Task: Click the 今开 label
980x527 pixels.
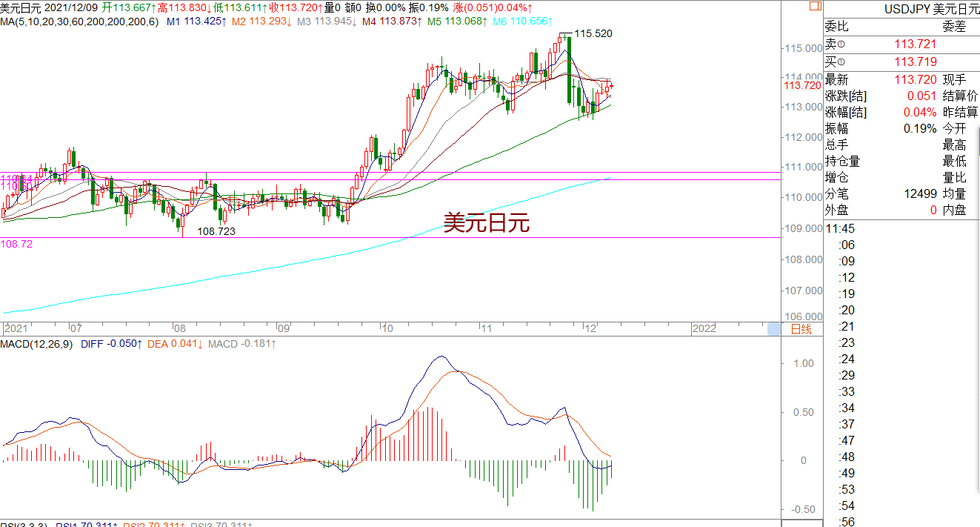Action: tap(955, 129)
